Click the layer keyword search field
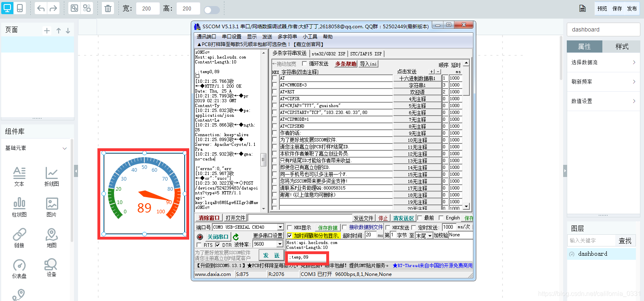The height and width of the screenshot is (301, 644). 591,241
